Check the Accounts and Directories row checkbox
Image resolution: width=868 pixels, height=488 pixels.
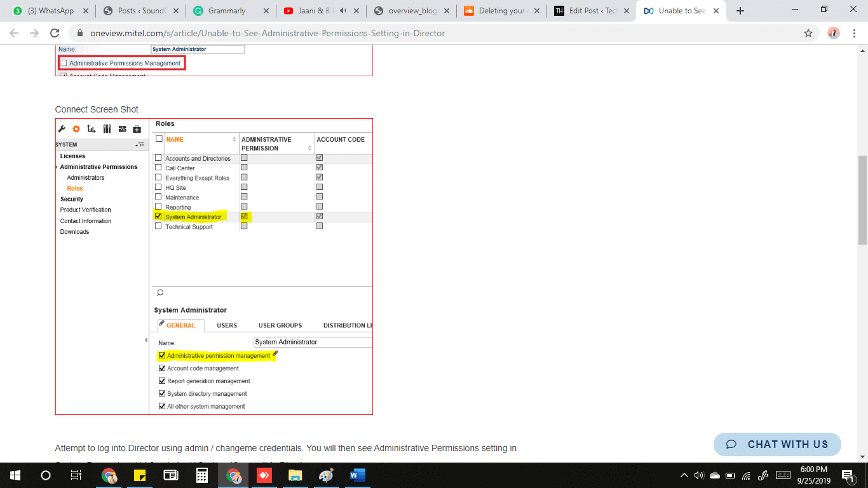tap(159, 158)
